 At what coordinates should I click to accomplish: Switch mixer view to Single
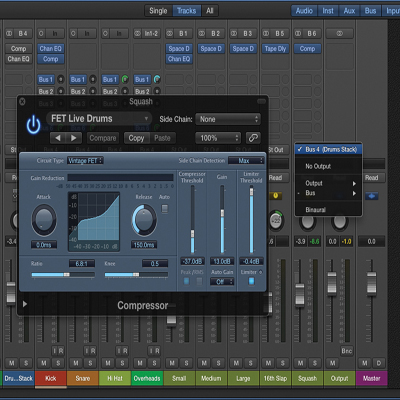[158, 11]
